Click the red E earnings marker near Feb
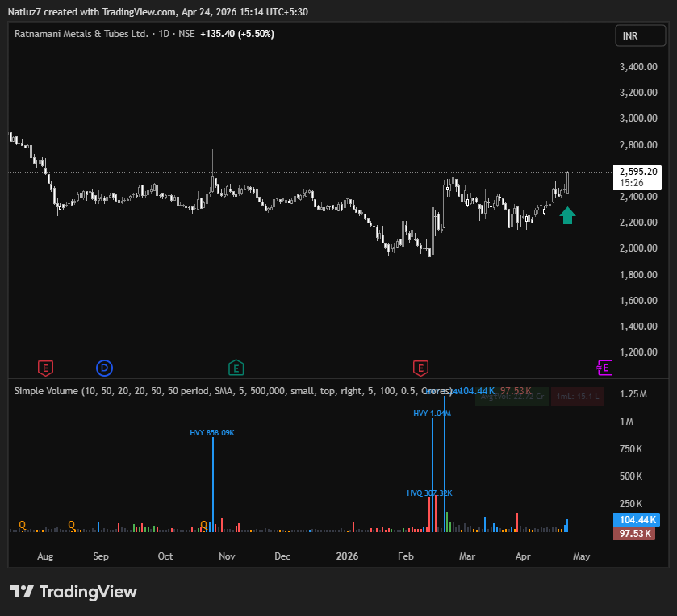The image size is (677, 616). tap(420, 368)
